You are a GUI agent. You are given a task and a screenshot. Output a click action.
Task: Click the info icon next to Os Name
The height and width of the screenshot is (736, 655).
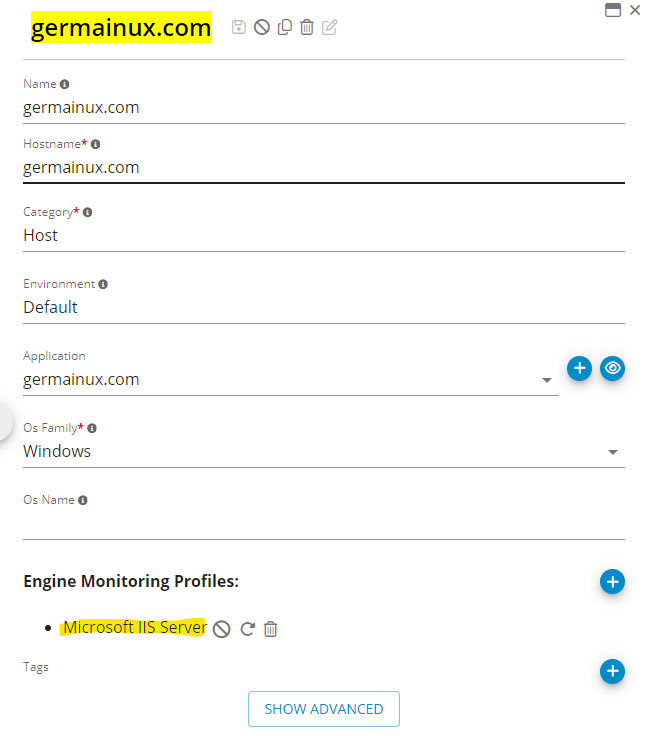[x=83, y=500]
